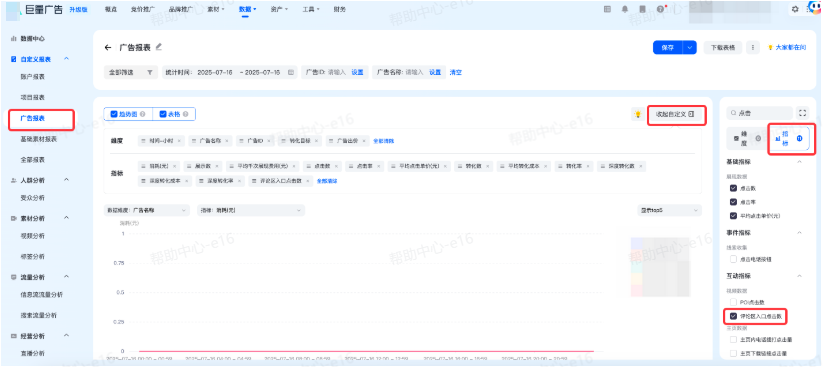The image size is (823, 367).
Task: Open the 素材 dropdown in top navigation
Action: [216, 9]
